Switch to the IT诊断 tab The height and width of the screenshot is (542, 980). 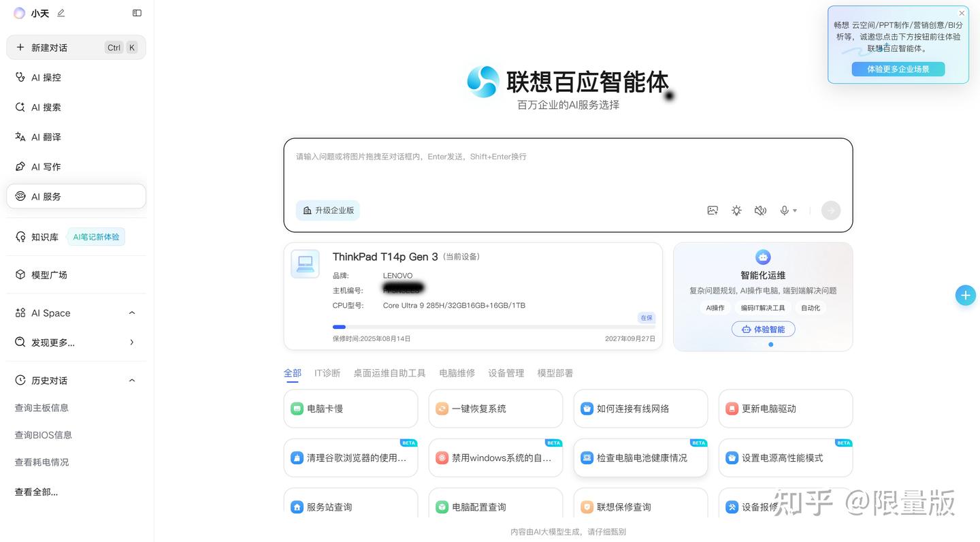(327, 373)
